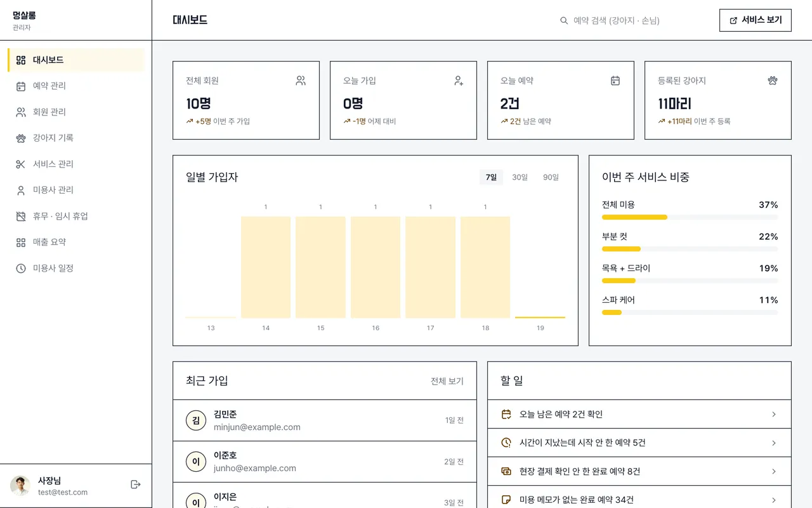Click the external-link icon in 서비스 보기 button
The width and height of the screenshot is (812, 508).
click(734, 20)
